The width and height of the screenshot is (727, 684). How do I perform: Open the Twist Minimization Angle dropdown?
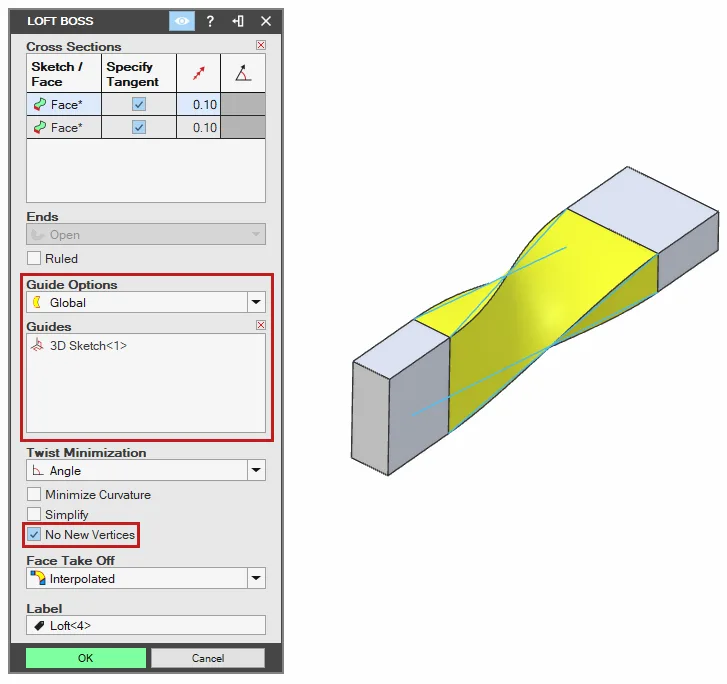tap(146, 471)
